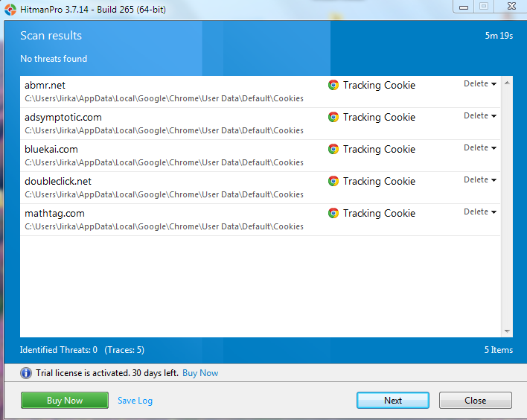Open the Save Log link
Screen dimensions: 527x420
point(135,401)
